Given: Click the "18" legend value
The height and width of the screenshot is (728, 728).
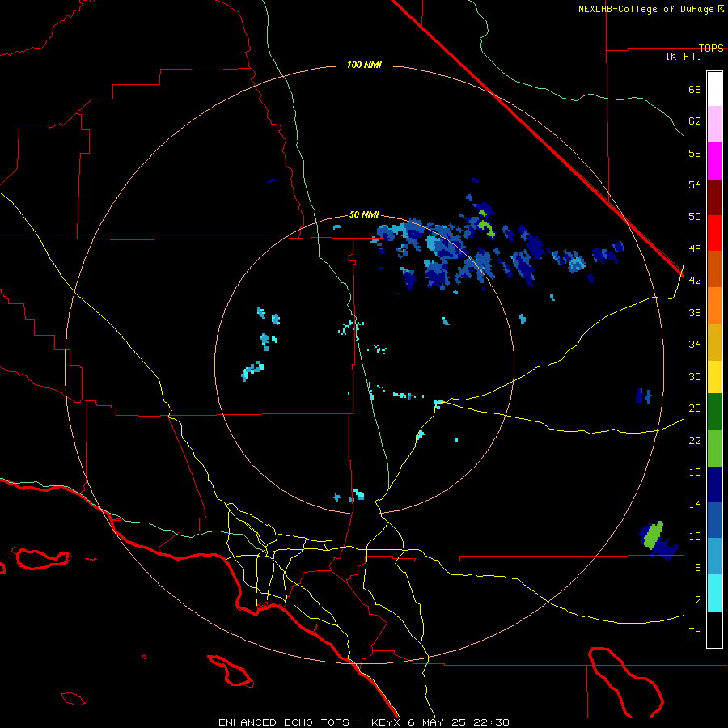Looking at the screenshot, I should pos(695,472).
